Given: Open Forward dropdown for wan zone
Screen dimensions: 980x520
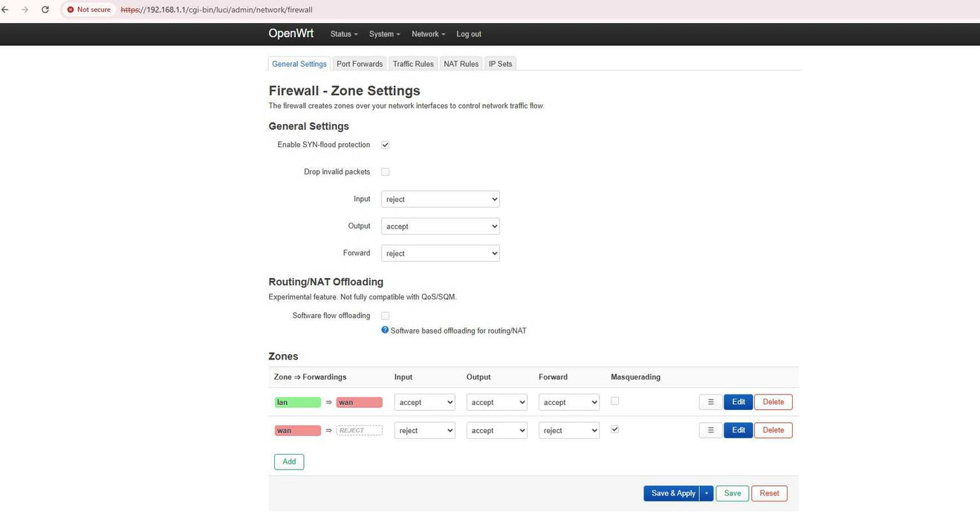Looking at the screenshot, I should click(569, 430).
